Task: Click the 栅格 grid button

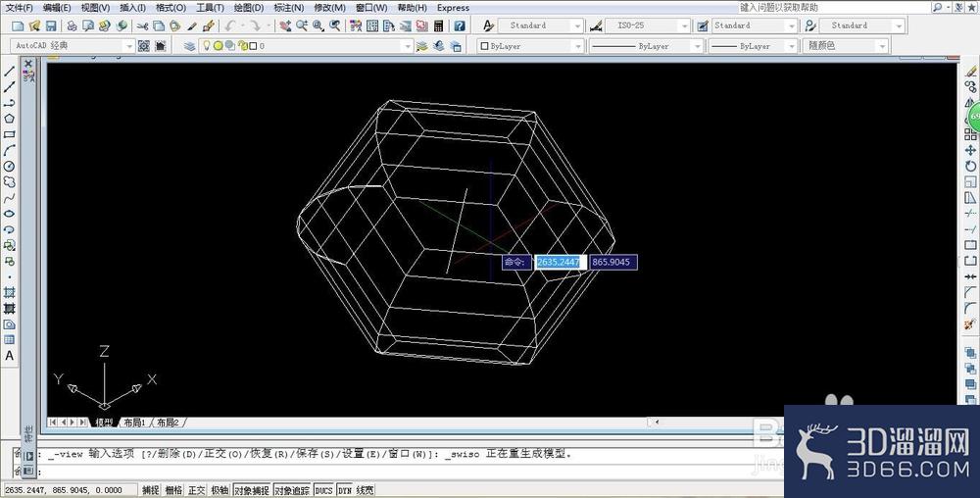Action: click(173, 490)
